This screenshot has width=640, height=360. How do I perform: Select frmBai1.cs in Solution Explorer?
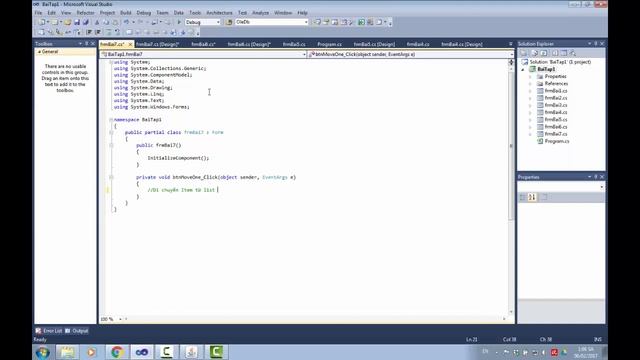pyautogui.click(x=556, y=91)
